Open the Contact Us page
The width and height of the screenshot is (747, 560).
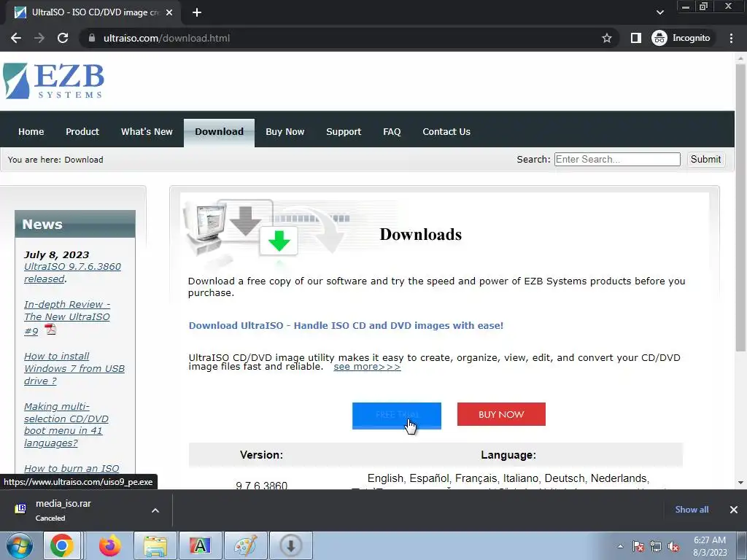pos(446,132)
